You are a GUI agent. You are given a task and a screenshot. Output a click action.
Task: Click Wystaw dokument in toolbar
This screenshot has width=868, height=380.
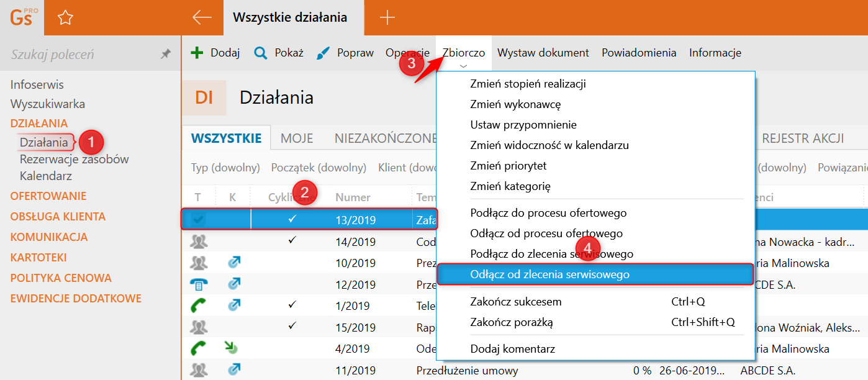point(543,53)
